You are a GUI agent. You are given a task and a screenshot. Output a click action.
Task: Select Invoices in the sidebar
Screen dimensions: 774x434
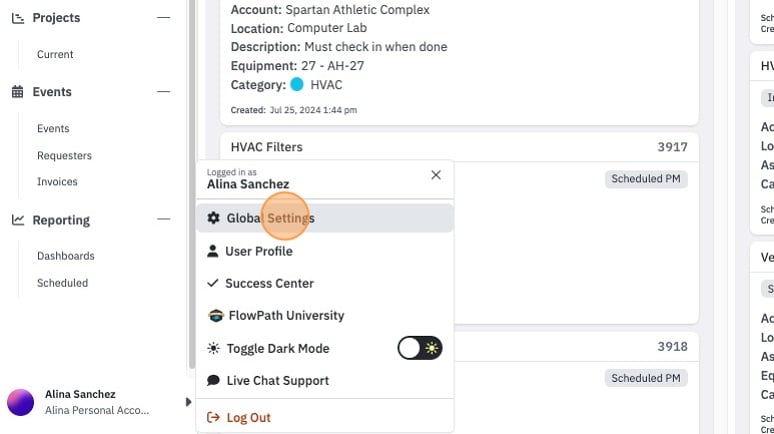click(x=57, y=182)
